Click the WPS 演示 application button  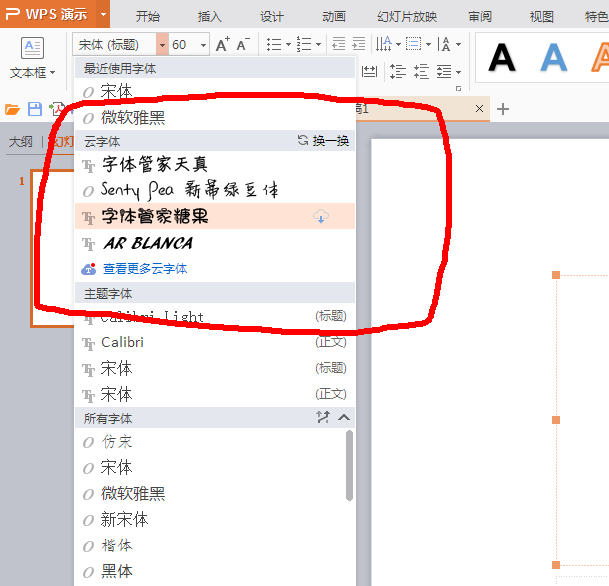(x=49, y=14)
